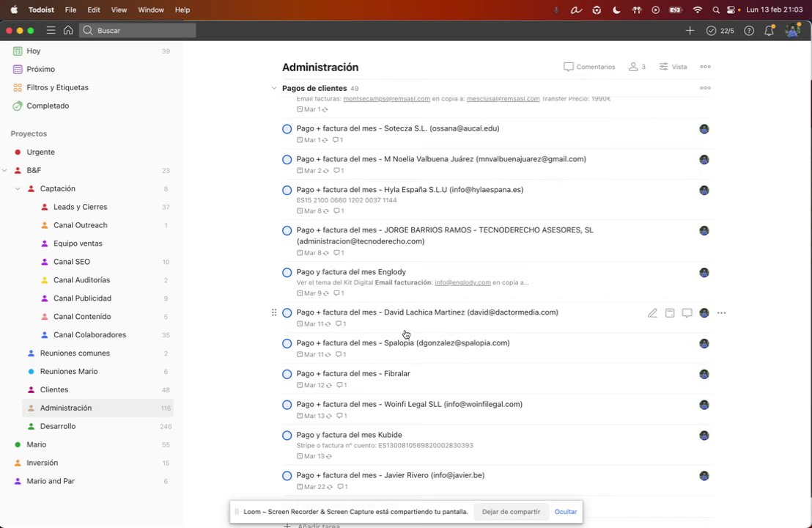Collapse the Captación subproject chevron

click(x=18, y=188)
